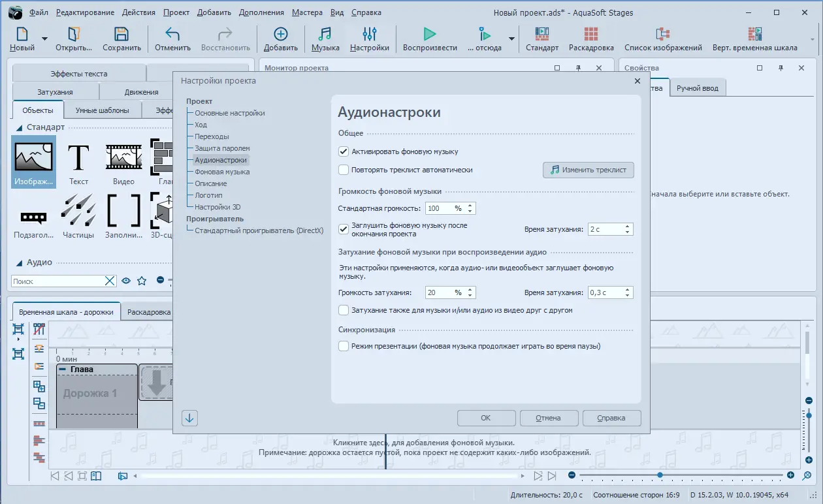Click OK in the project settings dialog

click(486, 418)
